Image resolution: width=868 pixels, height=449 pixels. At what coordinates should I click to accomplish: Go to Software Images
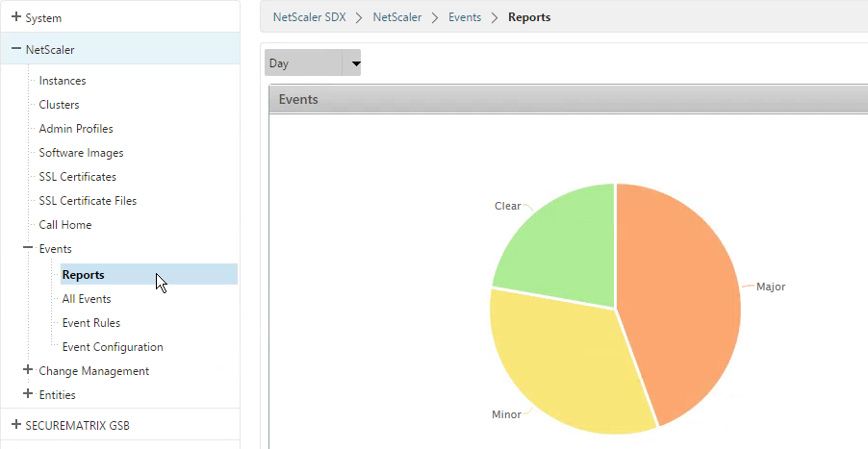[82, 153]
